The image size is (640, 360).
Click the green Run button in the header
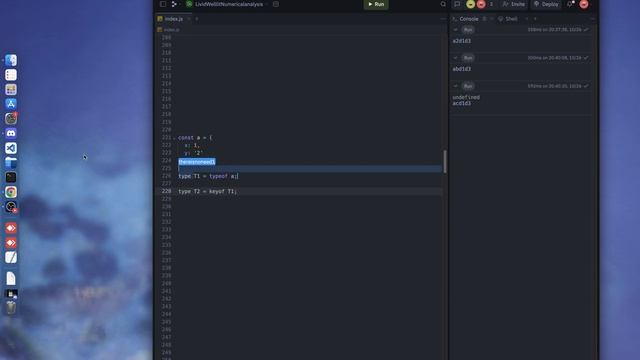coord(376,4)
